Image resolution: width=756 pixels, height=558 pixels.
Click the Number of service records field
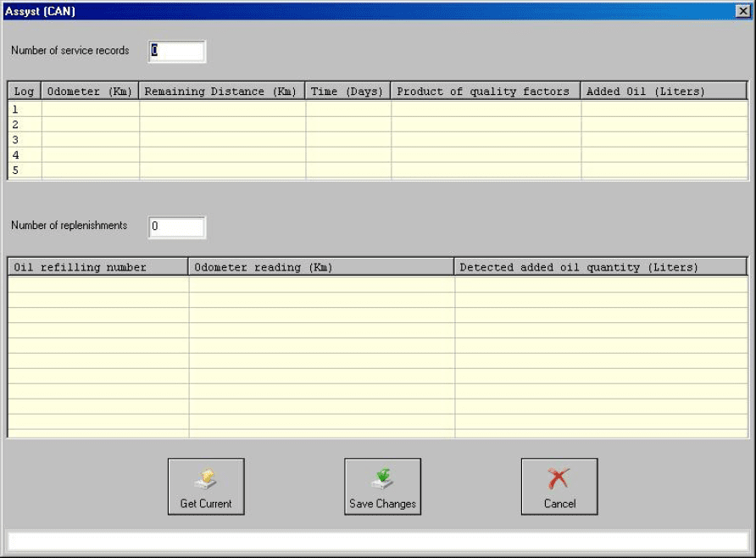177,51
